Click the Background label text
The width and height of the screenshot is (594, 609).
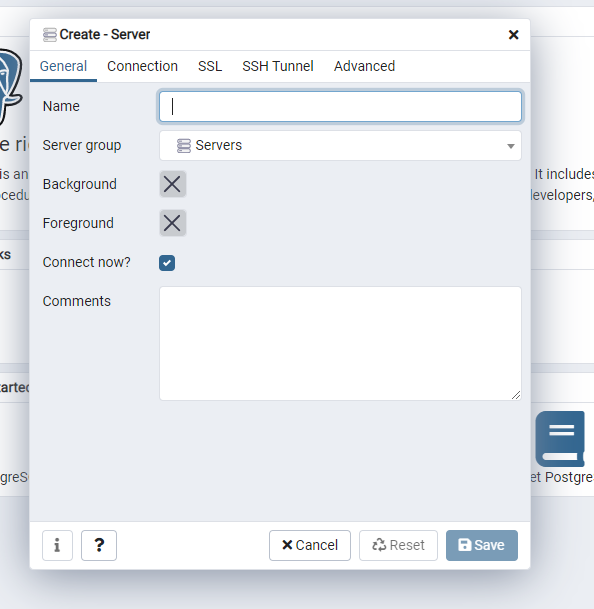click(x=79, y=184)
